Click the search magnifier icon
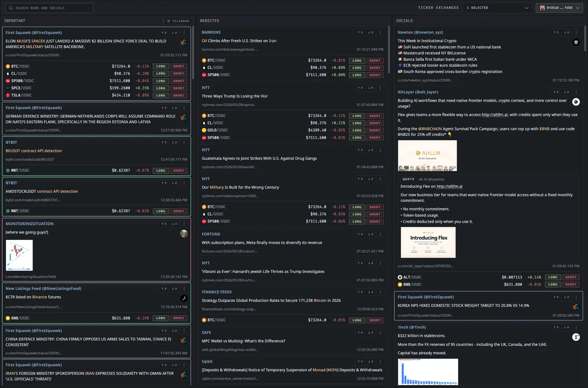This screenshot has width=588, height=388. 11,8
